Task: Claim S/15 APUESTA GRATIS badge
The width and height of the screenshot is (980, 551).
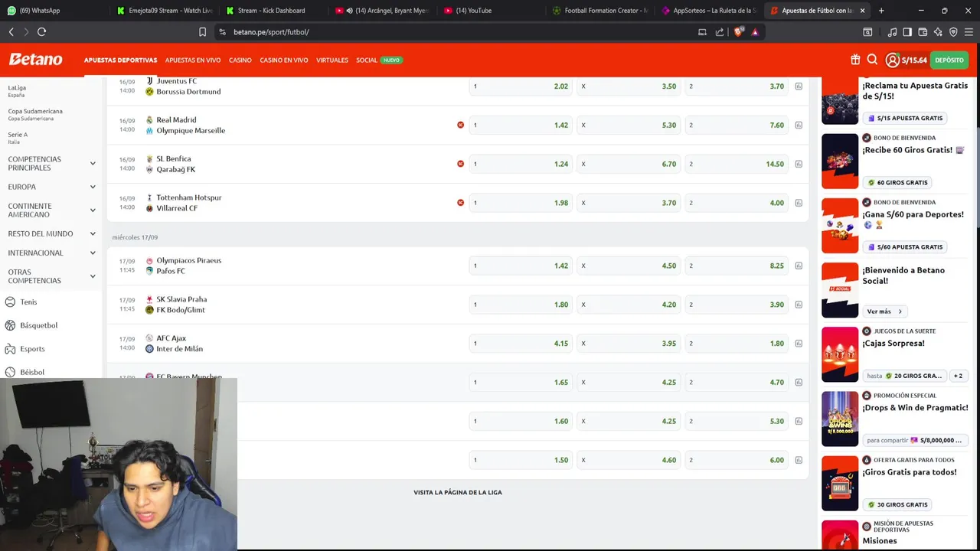Action: pyautogui.click(x=905, y=118)
